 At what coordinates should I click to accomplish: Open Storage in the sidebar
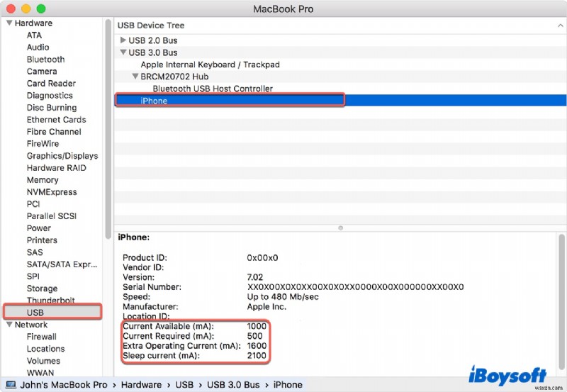tap(42, 289)
